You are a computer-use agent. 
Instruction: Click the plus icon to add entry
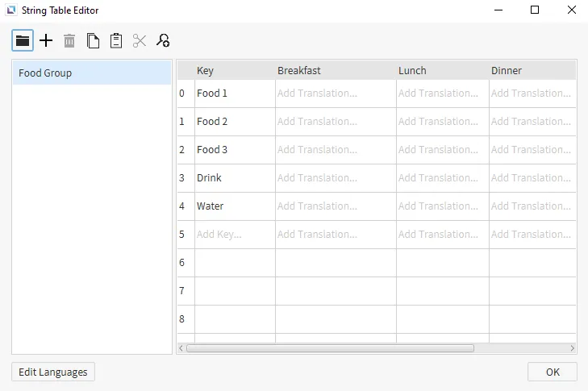point(46,40)
